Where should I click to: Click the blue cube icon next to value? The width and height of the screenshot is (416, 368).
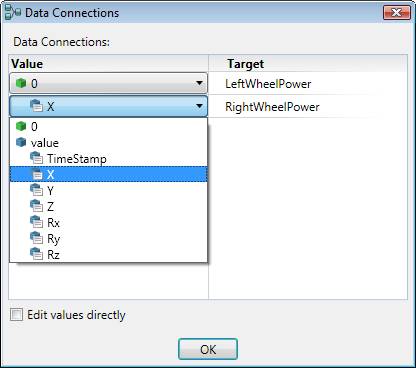(x=21, y=142)
